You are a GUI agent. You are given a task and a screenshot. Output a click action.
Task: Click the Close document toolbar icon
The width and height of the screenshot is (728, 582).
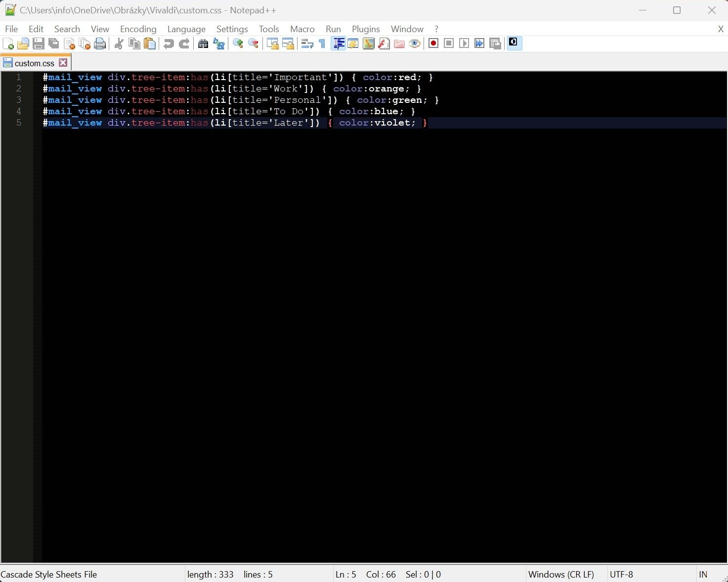(x=69, y=44)
